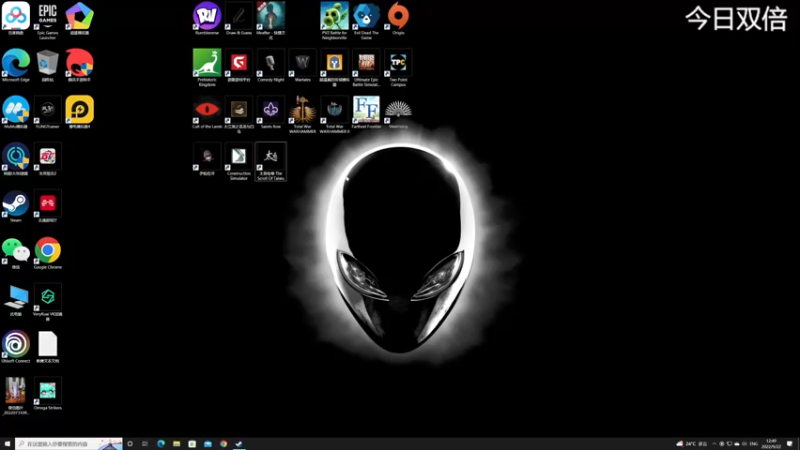The image size is (800, 450).
Task: Open Cortana circle on the taskbar
Action: (130, 444)
